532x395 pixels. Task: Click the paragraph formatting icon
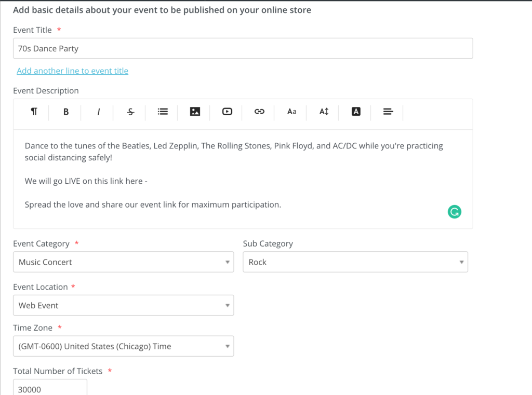coord(33,112)
